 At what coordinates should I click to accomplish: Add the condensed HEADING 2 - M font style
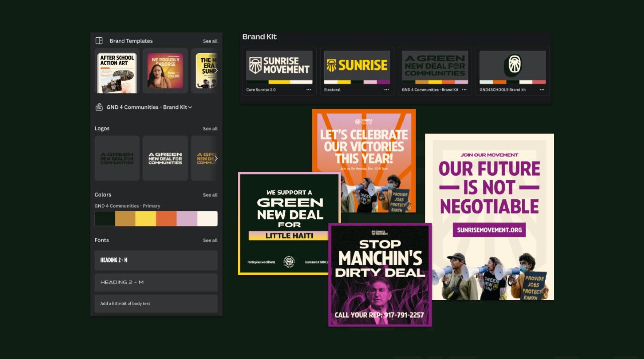(156, 260)
